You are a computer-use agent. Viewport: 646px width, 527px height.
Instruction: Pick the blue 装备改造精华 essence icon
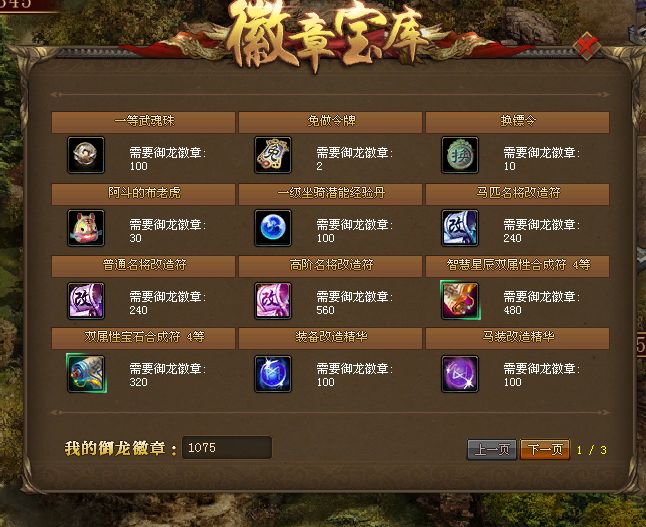pyautogui.click(x=273, y=374)
